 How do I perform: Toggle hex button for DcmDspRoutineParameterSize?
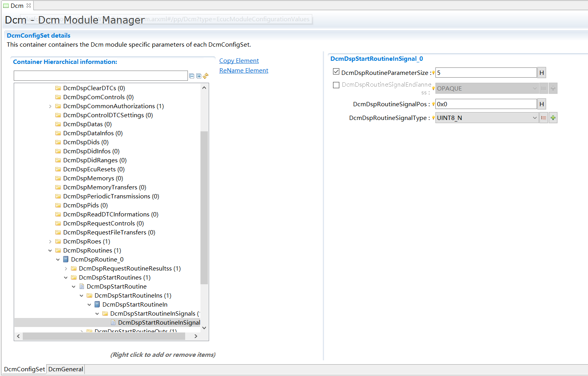[541, 73]
